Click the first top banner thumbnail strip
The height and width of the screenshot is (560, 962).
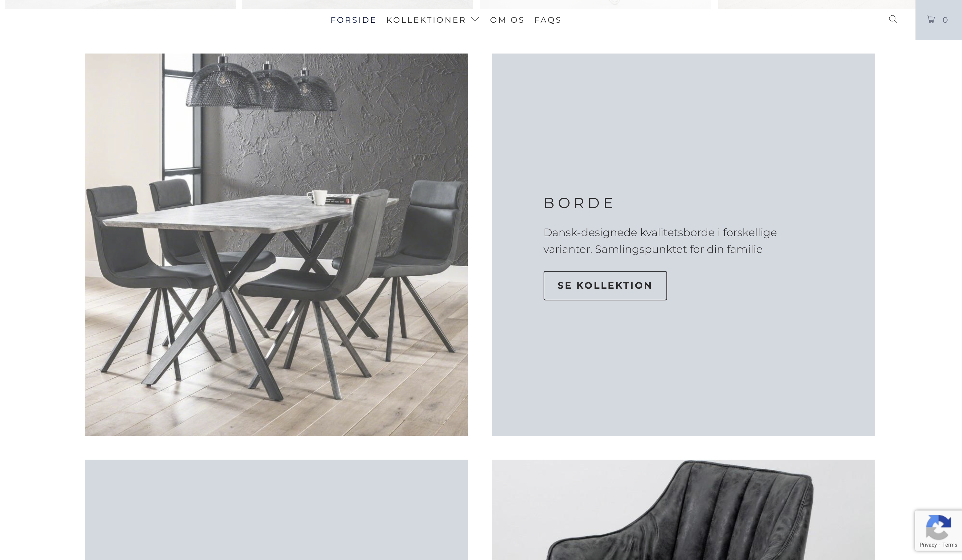pyautogui.click(x=120, y=4)
